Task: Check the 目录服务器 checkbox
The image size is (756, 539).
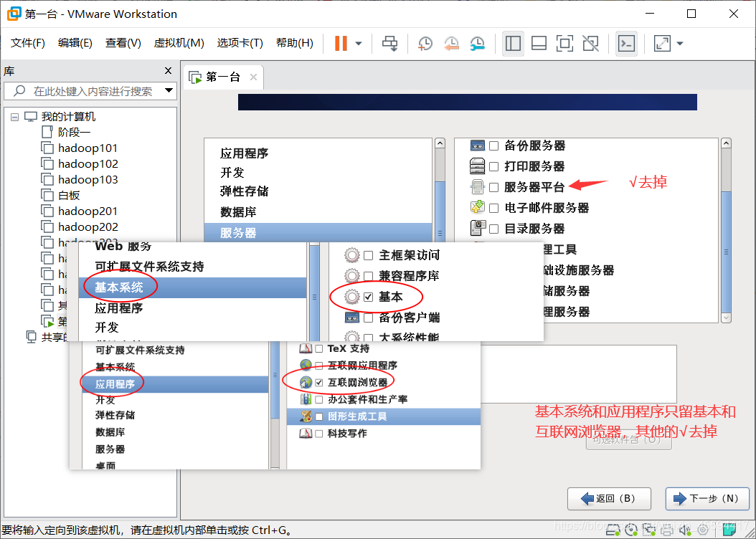Action: 493,229
